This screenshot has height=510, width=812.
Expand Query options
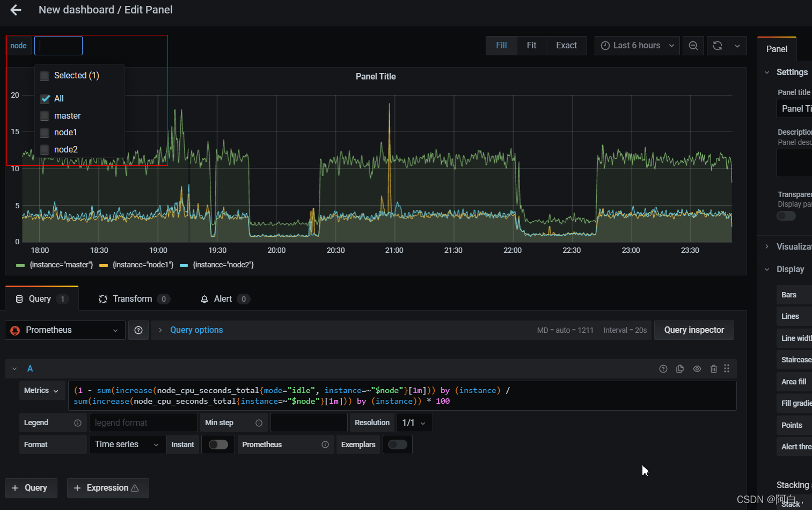coord(196,330)
